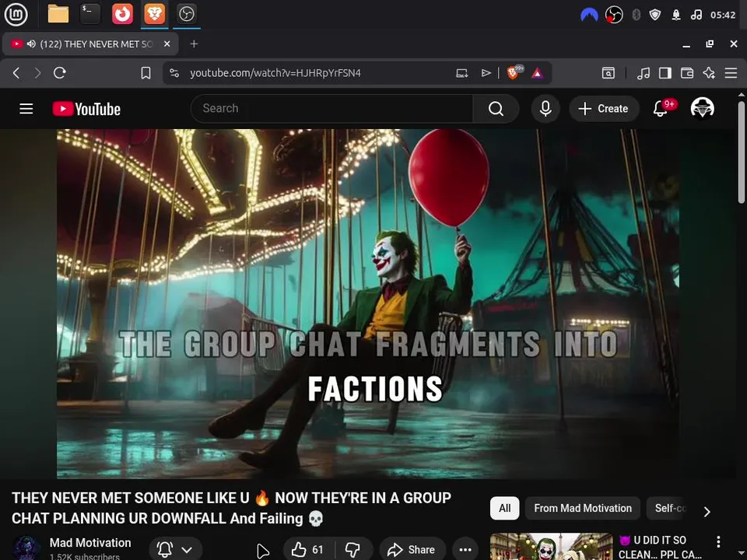Focus the Brave browser panel icon
The height and width of the screenshot is (560, 747).
coord(154,14)
